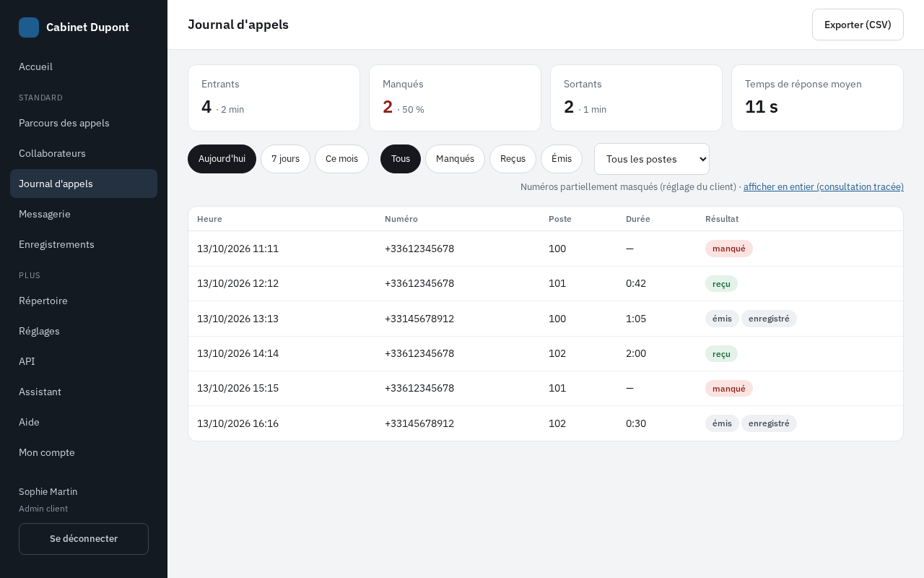
Task: Filter calls to Reçus only
Action: [x=513, y=159]
